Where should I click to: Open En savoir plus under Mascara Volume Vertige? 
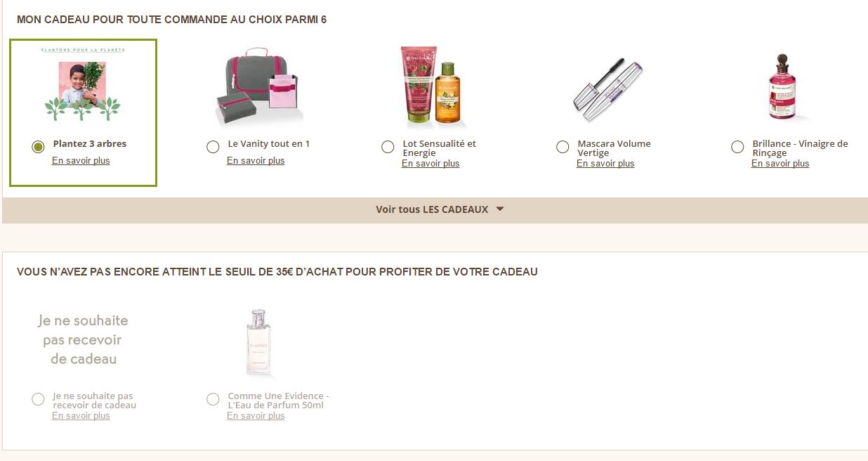[x=605, y=164]
